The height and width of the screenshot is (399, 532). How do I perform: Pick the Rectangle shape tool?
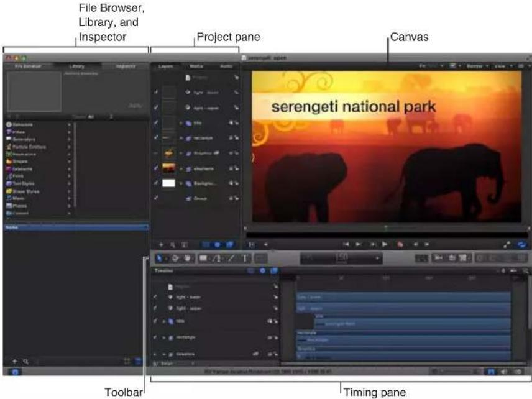[x=203, y=259]
